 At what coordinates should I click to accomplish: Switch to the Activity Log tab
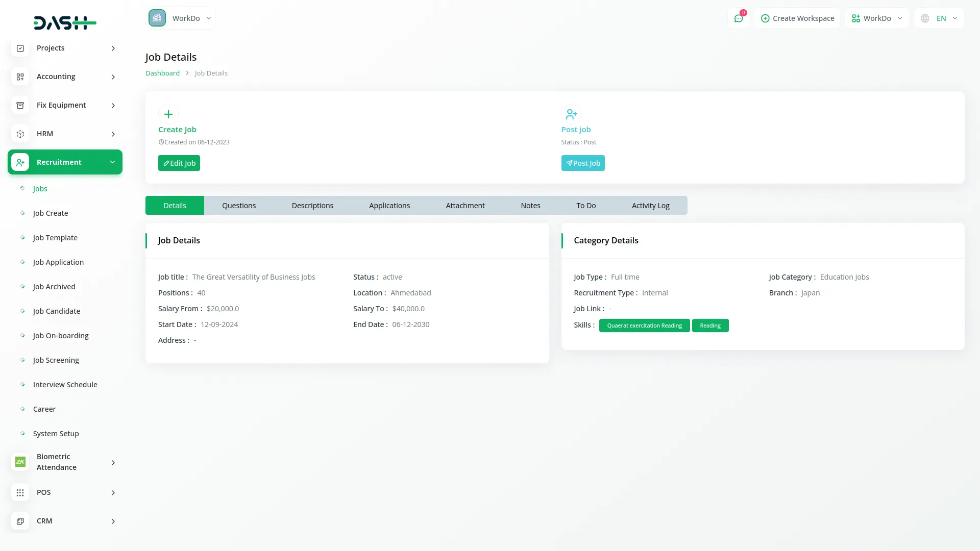[651, 206]
